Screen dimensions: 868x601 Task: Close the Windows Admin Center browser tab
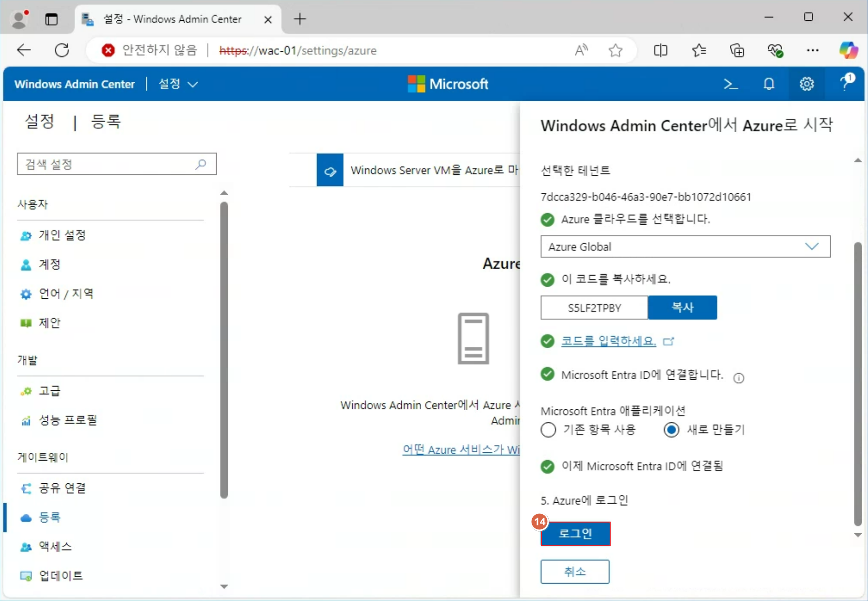pyautogui.click(x=268, y=19)
